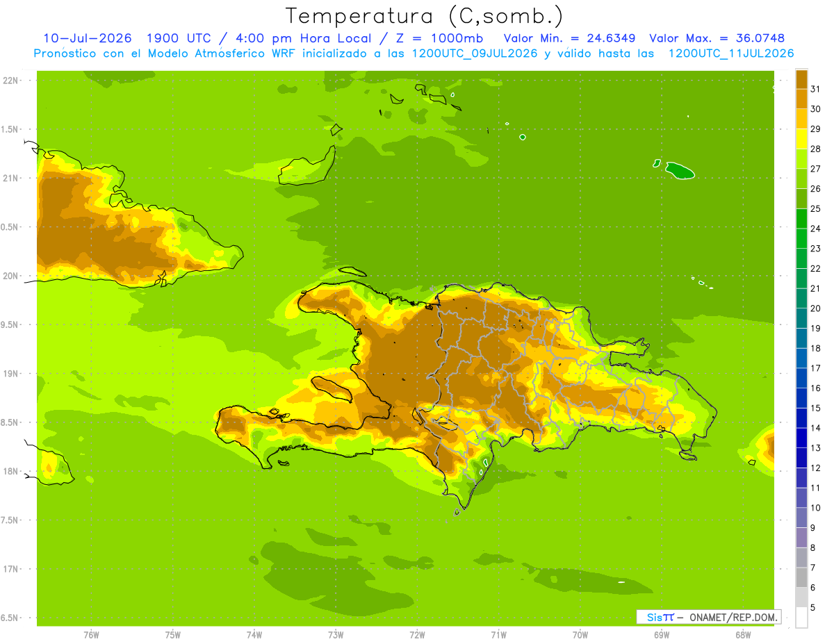The width and height of the screenshot is (834, 644).
Task: Click the legend value "5"
Action: [813, 608]
